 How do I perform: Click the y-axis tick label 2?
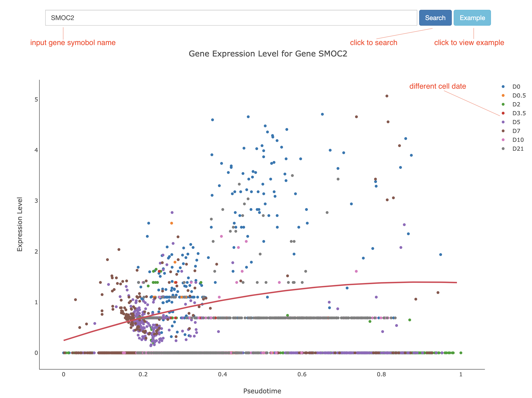coord(36,252)
